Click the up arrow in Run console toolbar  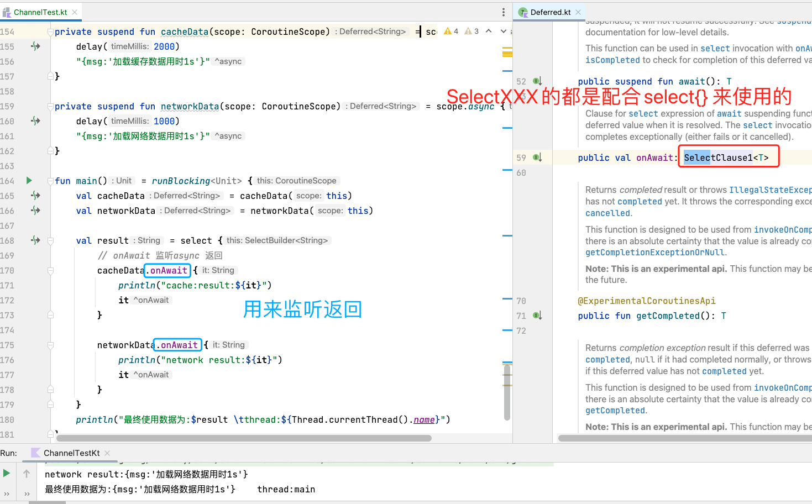[27, 474]
